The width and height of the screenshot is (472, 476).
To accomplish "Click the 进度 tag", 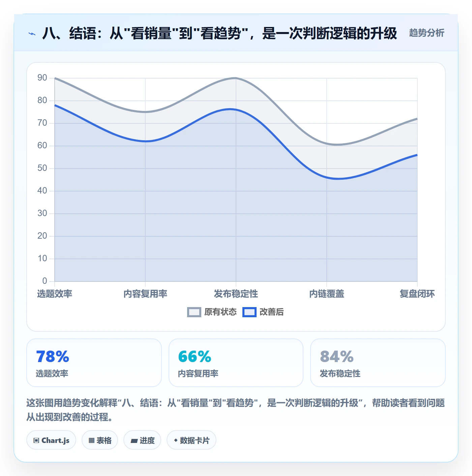I will click(142, 440).
